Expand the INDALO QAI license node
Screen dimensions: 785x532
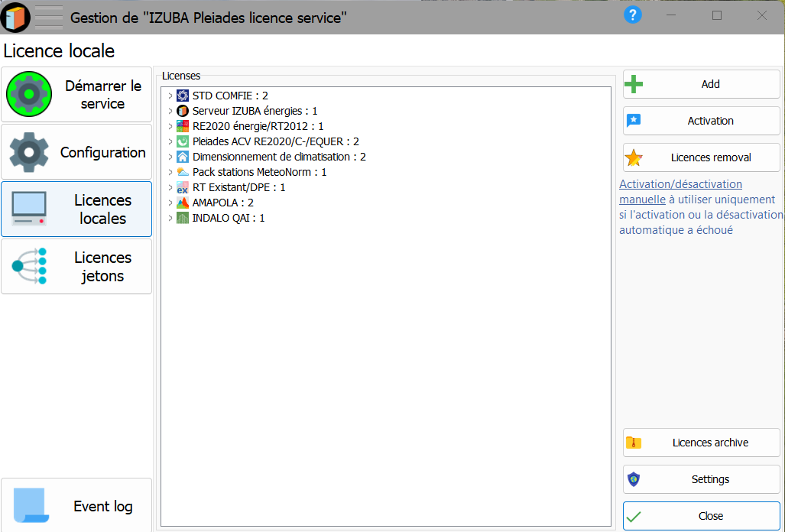[170, 218]
